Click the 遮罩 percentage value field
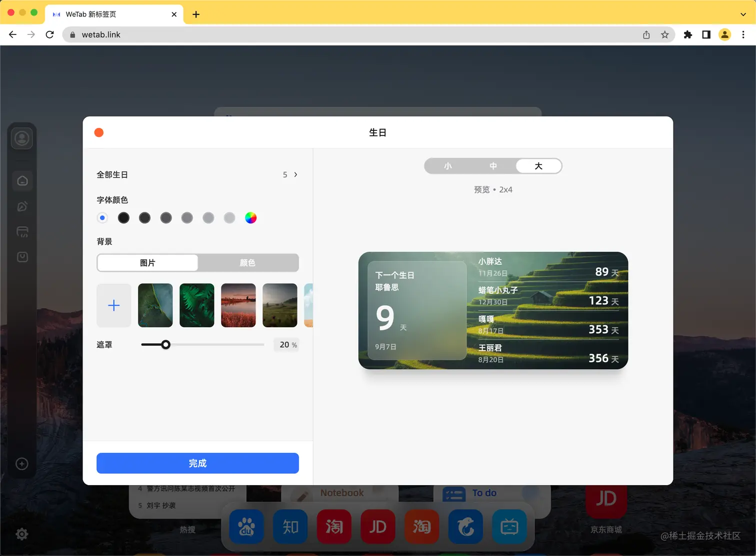 (286, 345)
